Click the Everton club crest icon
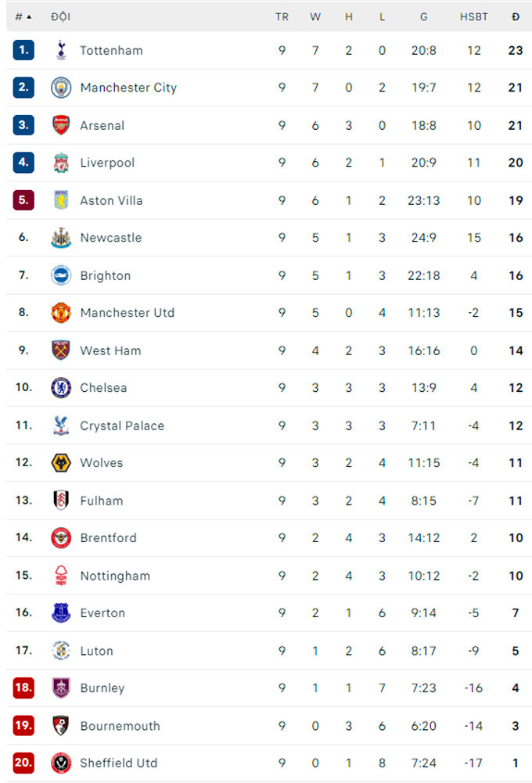This screenshot has height=783, width=532. click(x=61, y=613)
